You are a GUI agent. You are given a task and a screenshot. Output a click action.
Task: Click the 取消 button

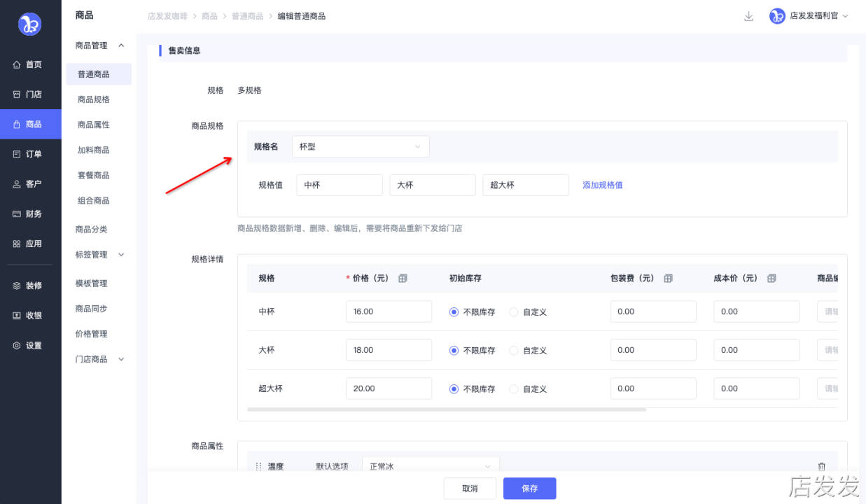point(470,489)
